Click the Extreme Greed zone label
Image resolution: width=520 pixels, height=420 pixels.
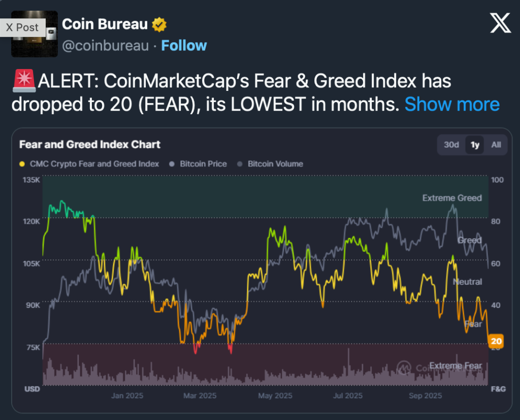(x=452, y=198)
